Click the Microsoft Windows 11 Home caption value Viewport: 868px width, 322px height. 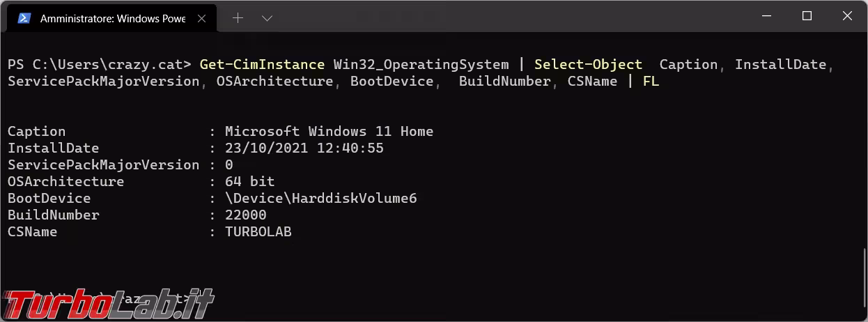point(329,132)
